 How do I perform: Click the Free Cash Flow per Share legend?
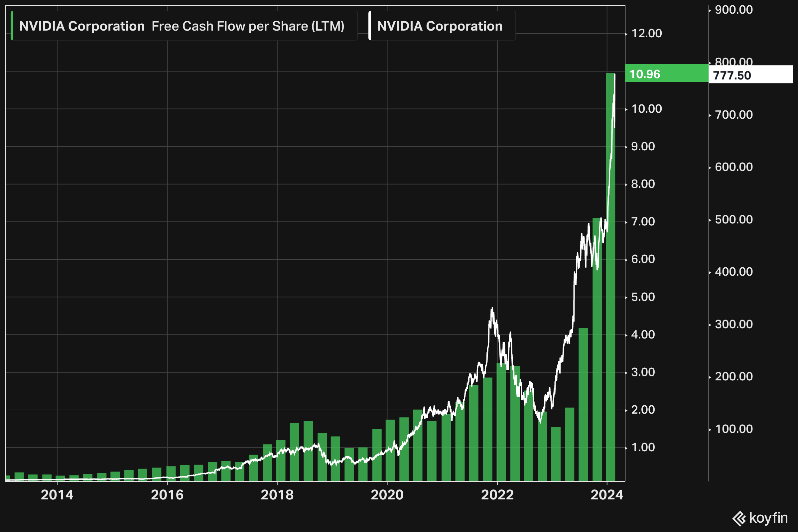pos(184,26)
